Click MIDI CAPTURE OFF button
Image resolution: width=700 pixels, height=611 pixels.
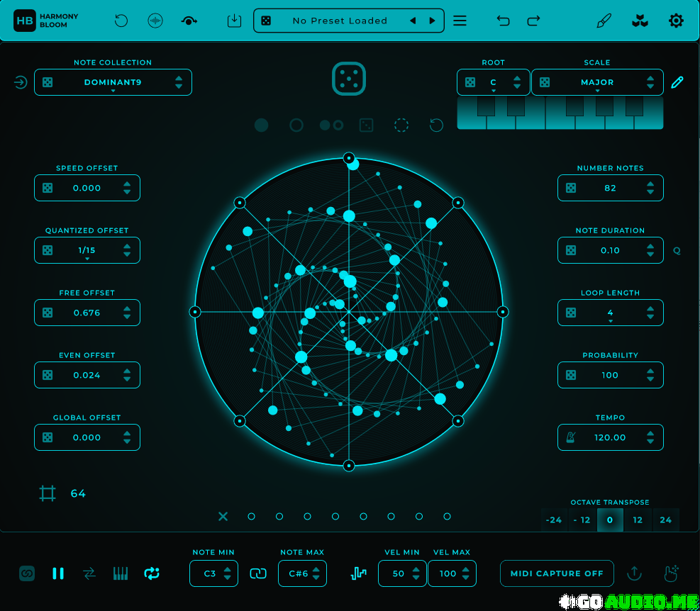pos(557,573)
